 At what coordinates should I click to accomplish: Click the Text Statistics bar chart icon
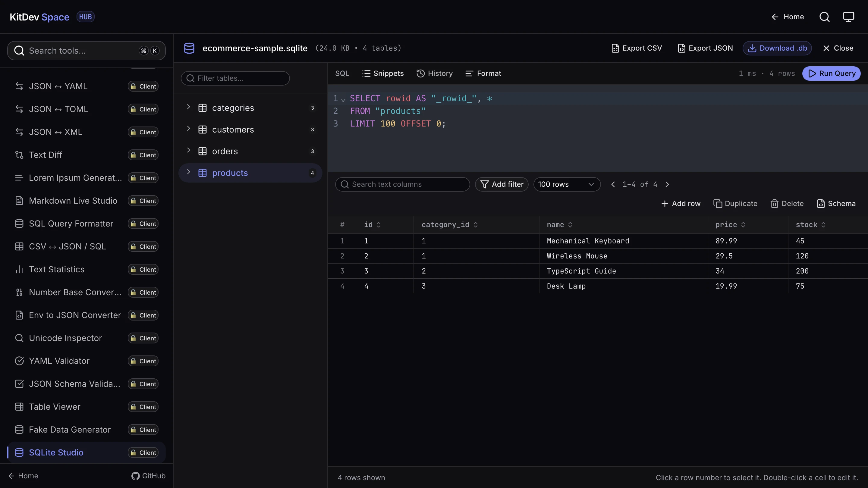[19, 269]
